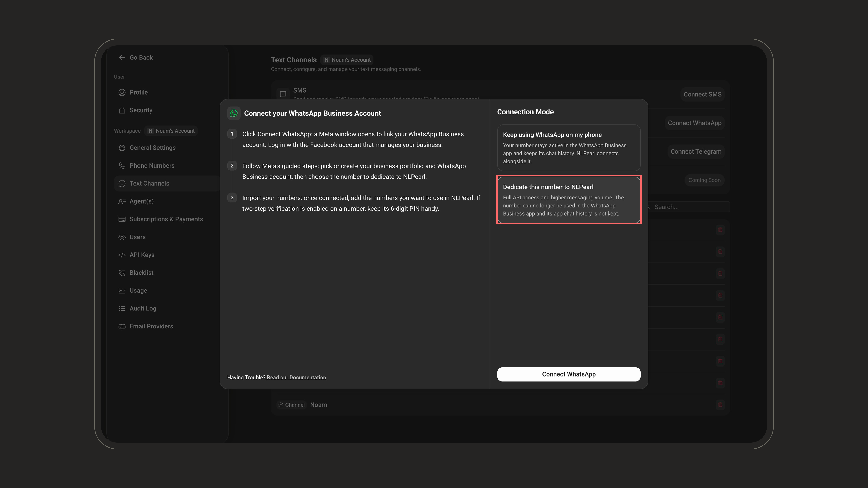This screenshot has width=868, height=488.
Task: Click the Connect Telegram button
Action: point(696,151)
